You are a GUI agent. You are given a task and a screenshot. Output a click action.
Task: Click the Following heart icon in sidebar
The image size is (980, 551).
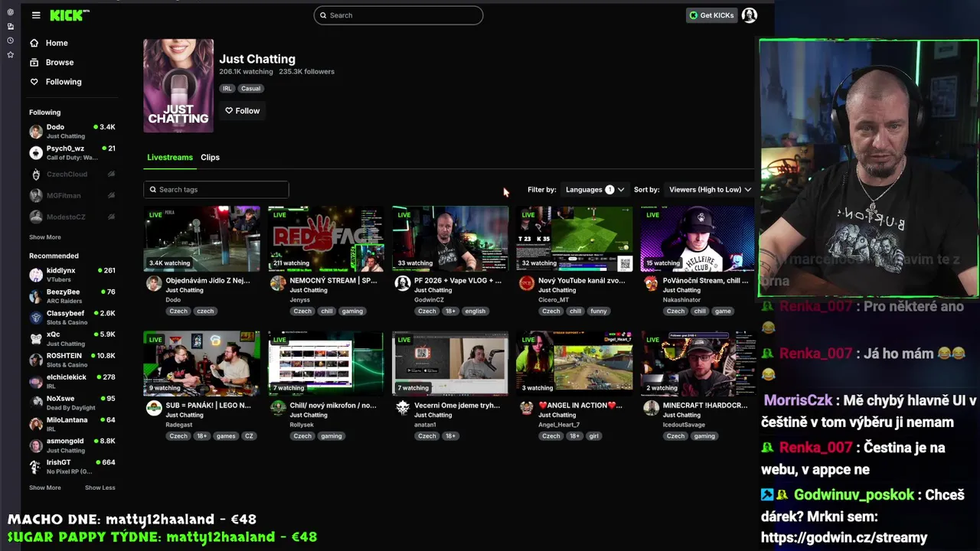pos(34,82)
